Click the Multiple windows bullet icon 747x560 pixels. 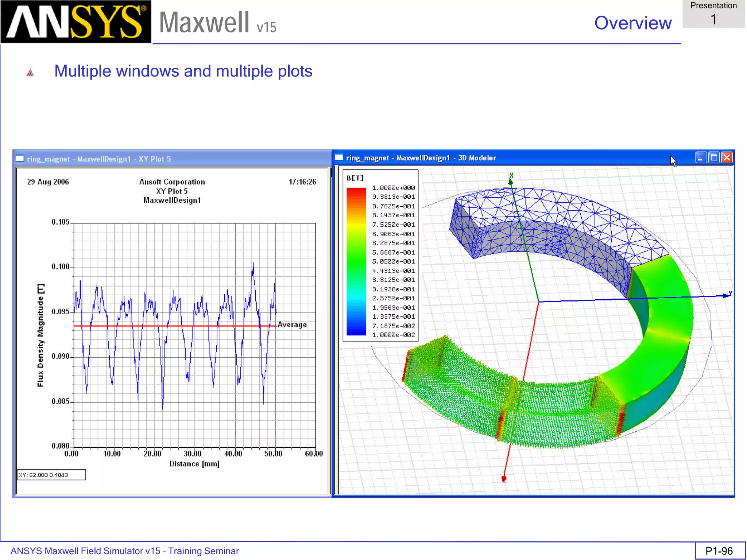tap(30, 73)
